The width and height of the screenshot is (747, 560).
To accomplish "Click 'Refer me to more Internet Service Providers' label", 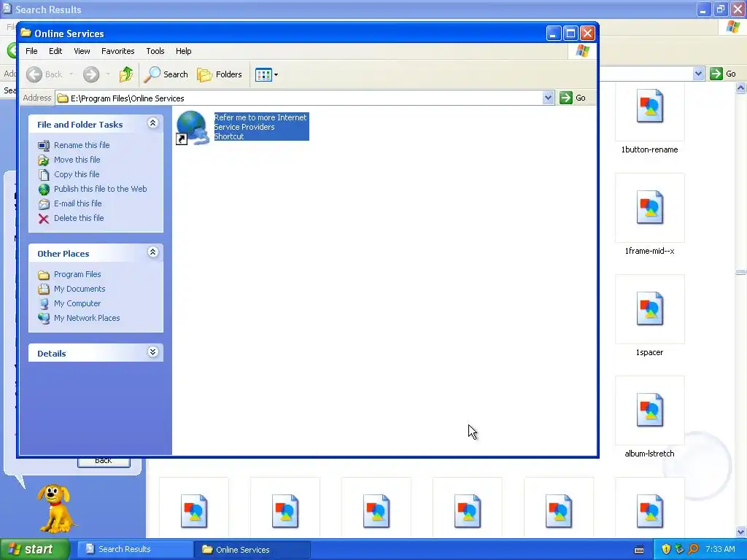I will (260, 122).
